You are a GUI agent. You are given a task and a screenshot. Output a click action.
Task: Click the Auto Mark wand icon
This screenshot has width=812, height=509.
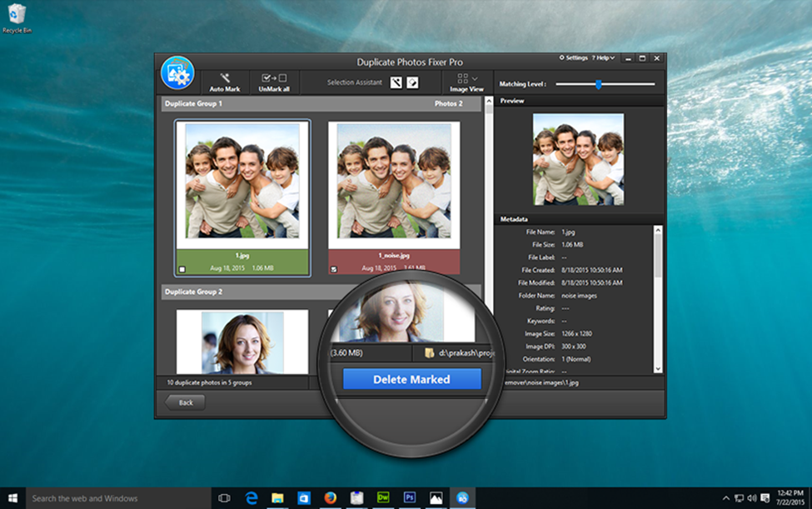tap(225, 78)
